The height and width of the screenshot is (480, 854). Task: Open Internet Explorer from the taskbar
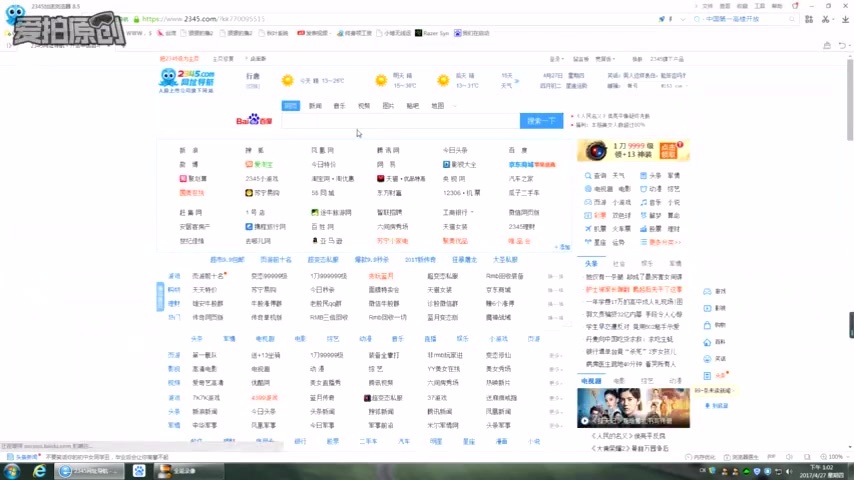point(39,471)
